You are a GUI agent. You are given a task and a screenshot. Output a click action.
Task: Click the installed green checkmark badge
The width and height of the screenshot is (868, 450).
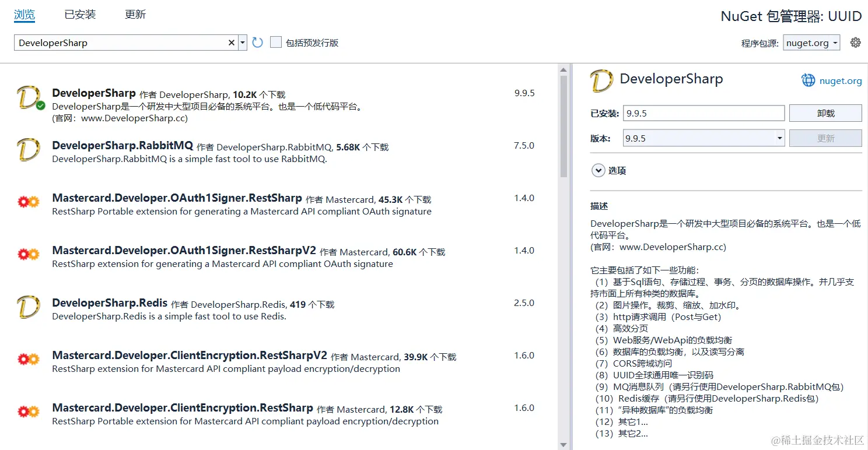pyautogui.click(x=40, y=106)
